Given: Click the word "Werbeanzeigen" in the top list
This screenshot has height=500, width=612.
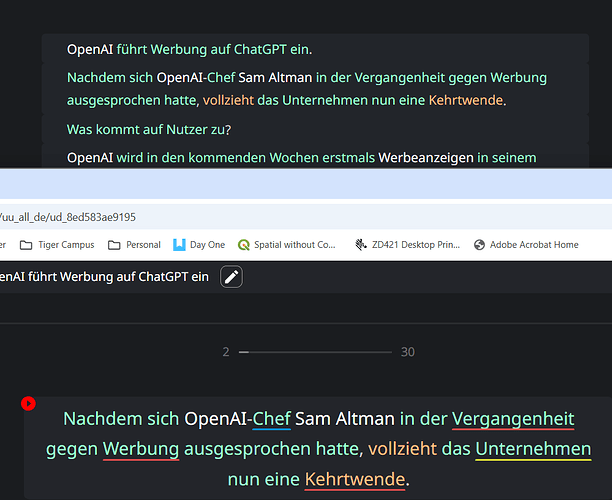Looking at the screenshot, I should pyautogui.click(x=425, y=157).
